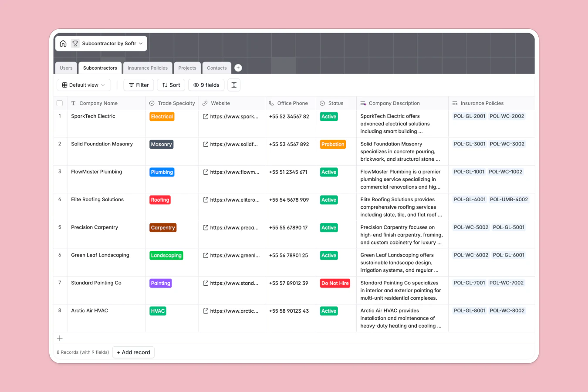Click the trophy app icon
The image size is (588, 392).
point(75,44)
